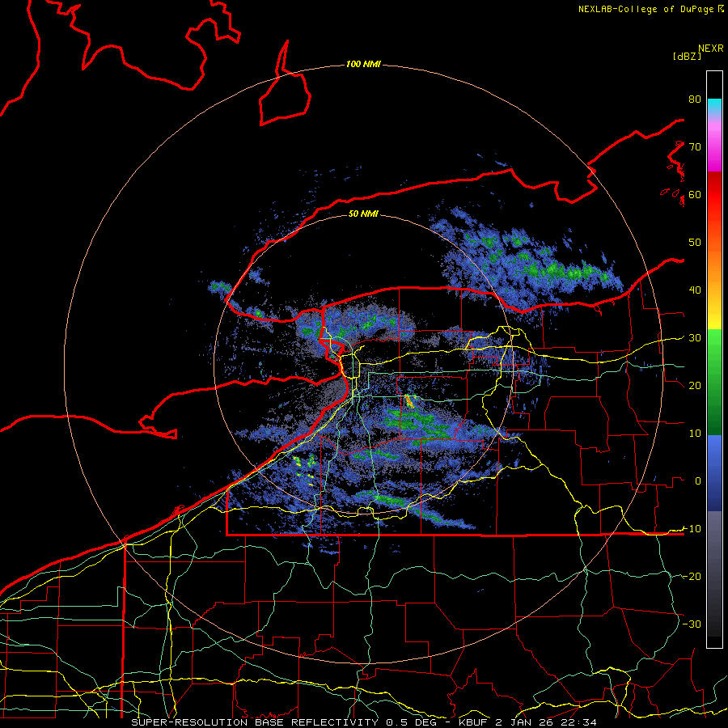Click the 60 dBZ scale value
The image size is (728, 728).
[695, 194]
